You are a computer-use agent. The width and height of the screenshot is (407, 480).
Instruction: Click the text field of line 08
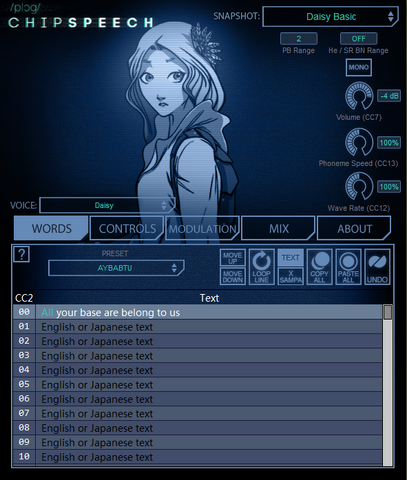pyautogui.click(x=209, y=428)
